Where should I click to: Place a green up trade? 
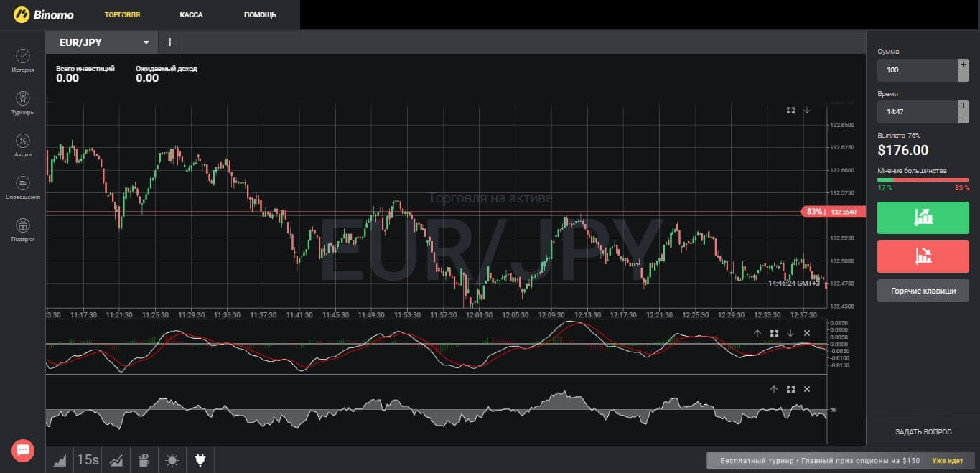(923, 217)
